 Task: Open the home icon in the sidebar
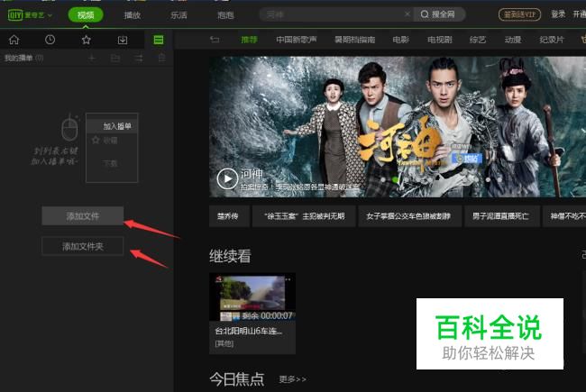(x=14, y=40)
